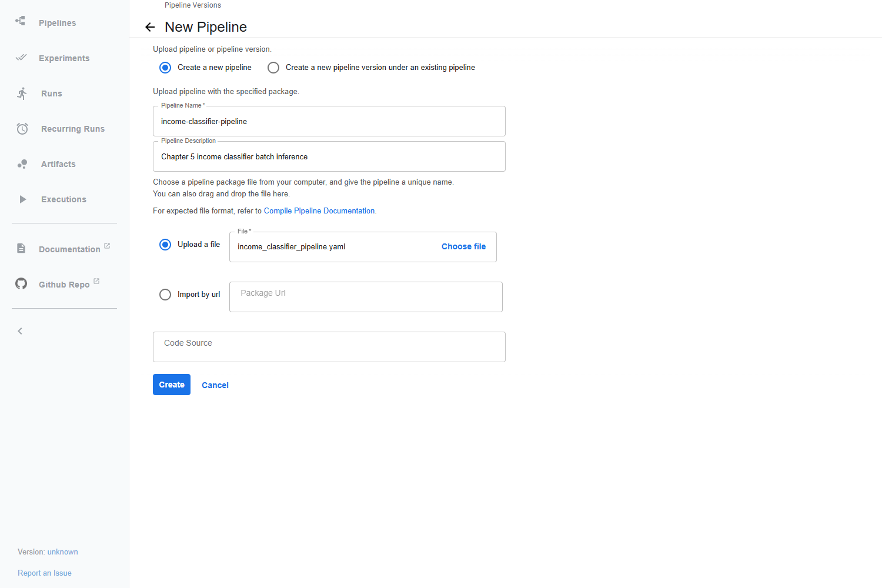Screen dimensions: 882x588
Task: Click the Documentation file icon
Action: pyautogui.click(x=21, y=248)
